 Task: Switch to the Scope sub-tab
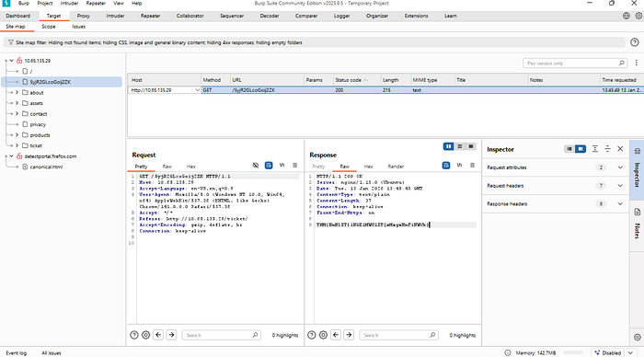tap(49, 27)
